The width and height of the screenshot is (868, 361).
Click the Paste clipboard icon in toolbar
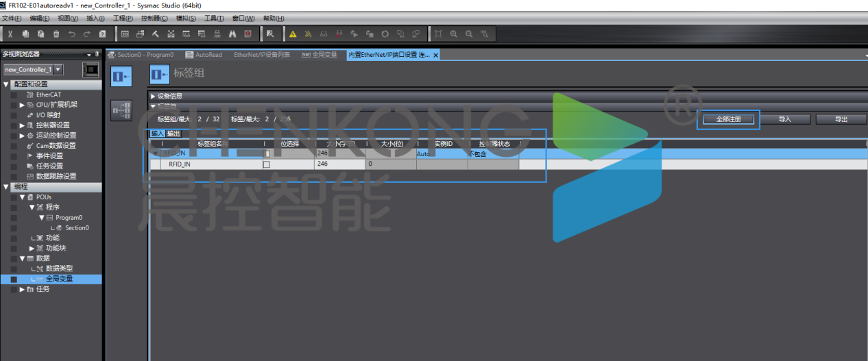point(40,34)
